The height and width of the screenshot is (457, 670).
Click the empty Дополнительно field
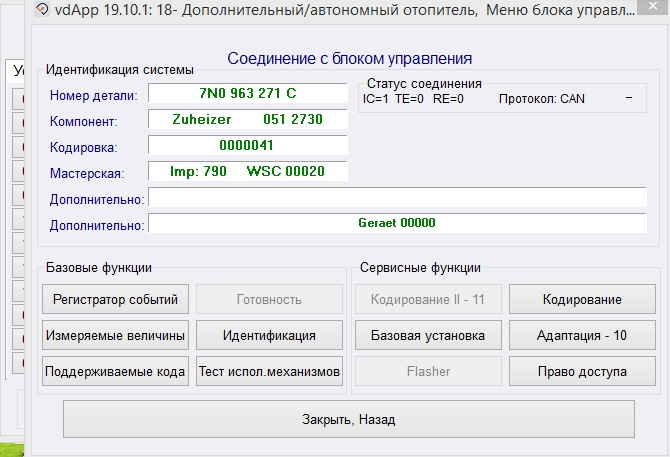pyautogui.click(x=397, y=197)
